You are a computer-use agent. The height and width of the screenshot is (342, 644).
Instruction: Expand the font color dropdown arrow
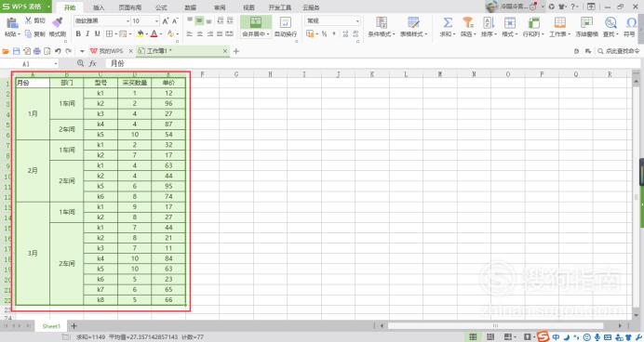(x=161, y=34)
